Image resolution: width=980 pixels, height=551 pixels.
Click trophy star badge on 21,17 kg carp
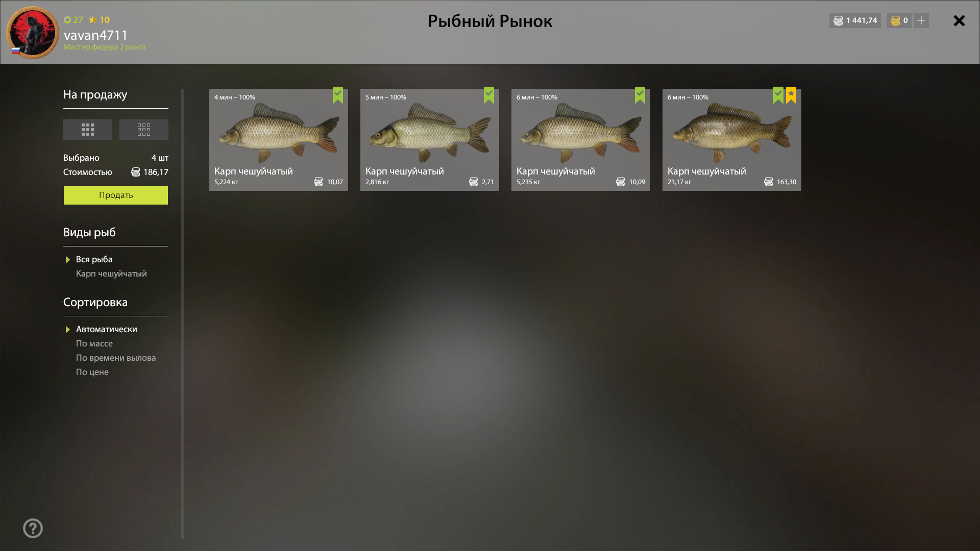point(791,95)
